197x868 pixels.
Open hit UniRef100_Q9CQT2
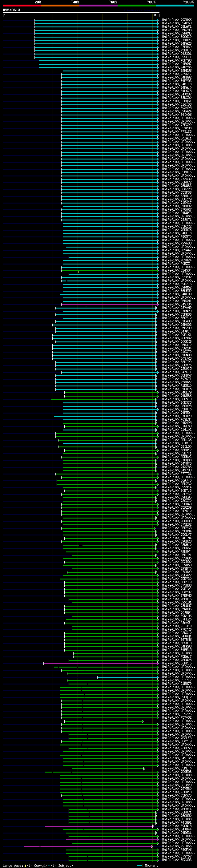tap(177, 697)
